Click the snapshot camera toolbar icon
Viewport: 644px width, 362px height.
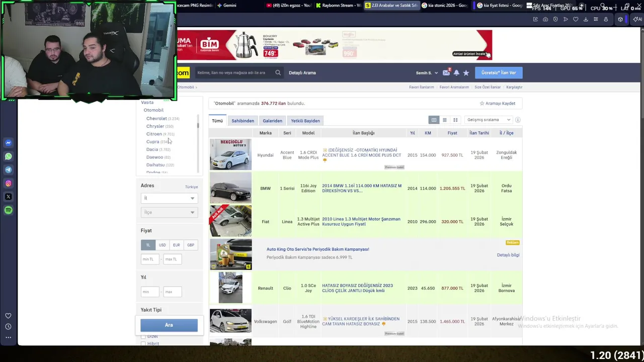click(x=545, y=19)
